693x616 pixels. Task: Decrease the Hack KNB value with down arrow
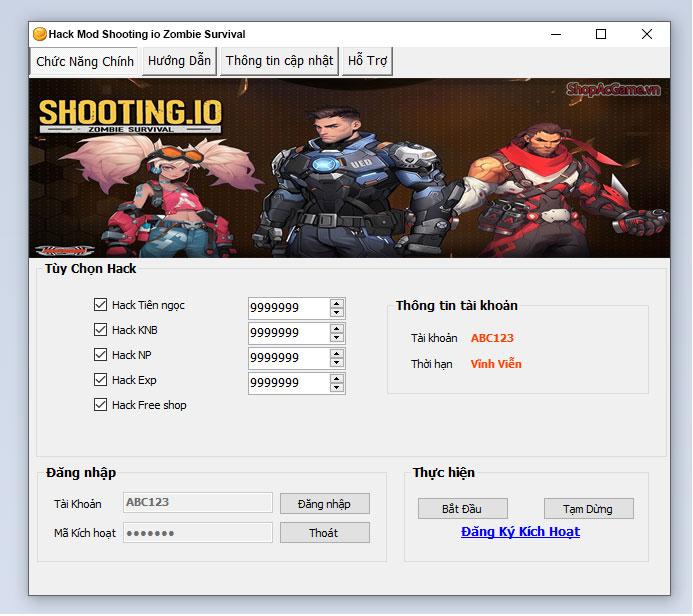[337, 338]
